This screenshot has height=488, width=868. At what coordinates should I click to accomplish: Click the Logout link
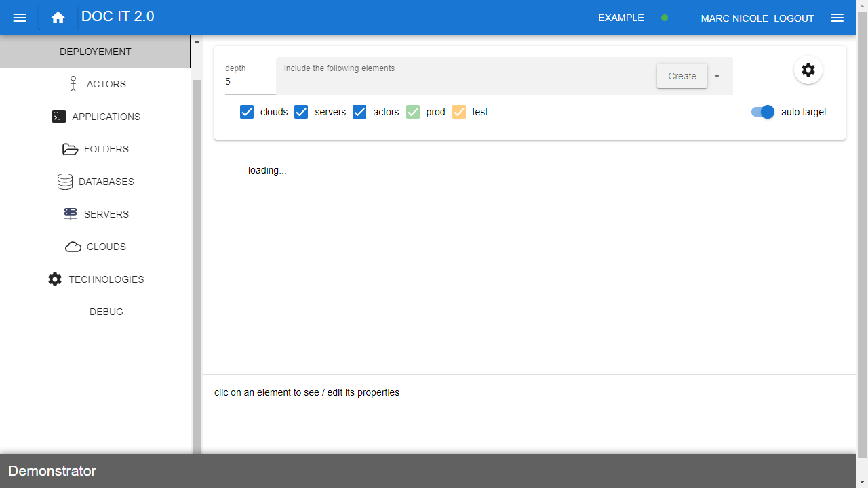point(793,18)
